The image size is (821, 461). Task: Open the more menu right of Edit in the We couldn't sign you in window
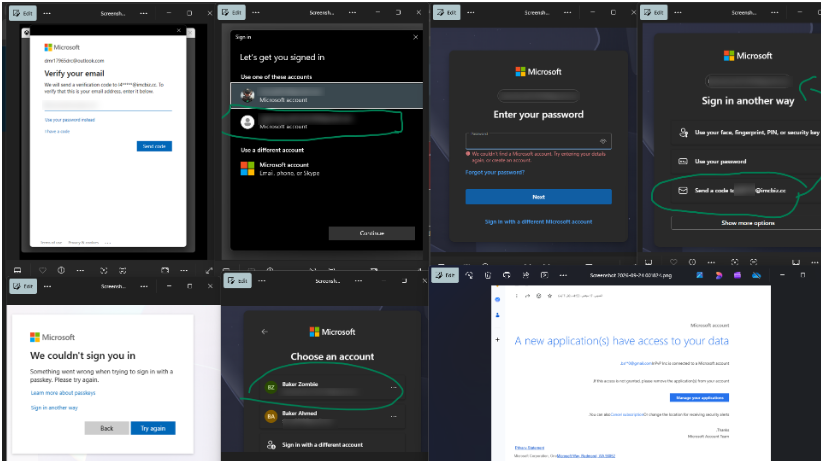tap(47, 286)
